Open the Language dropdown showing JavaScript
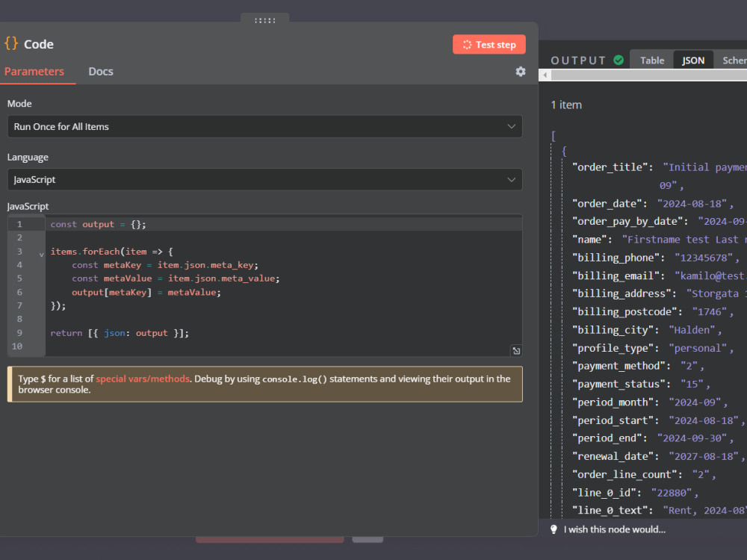The height and width of the screenshot is (560, 747). 265,179
